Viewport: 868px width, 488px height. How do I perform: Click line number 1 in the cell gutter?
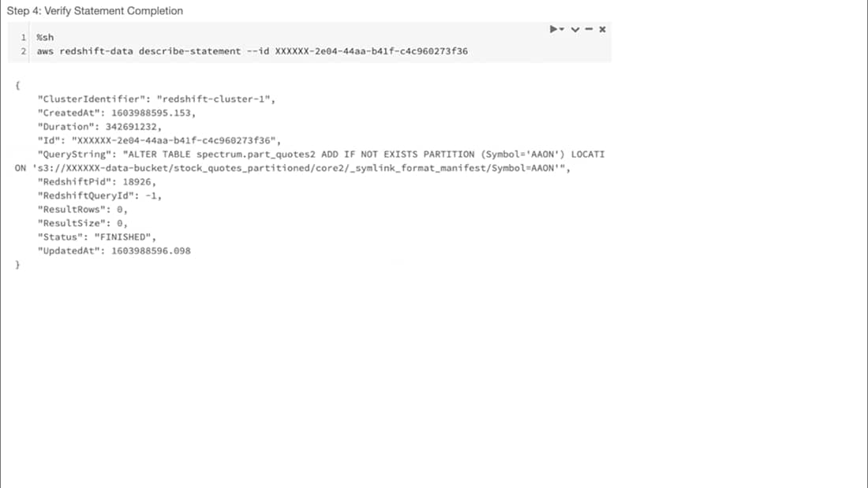24,37
